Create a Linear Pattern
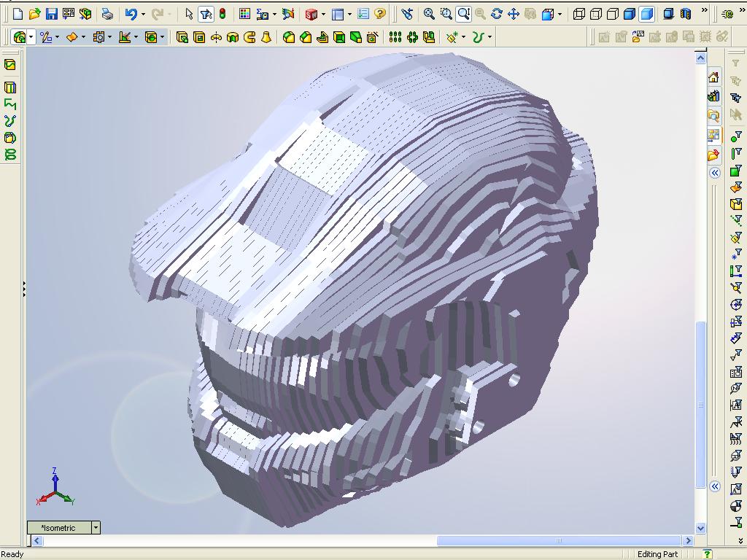747x560 pixels. [395, 37]
